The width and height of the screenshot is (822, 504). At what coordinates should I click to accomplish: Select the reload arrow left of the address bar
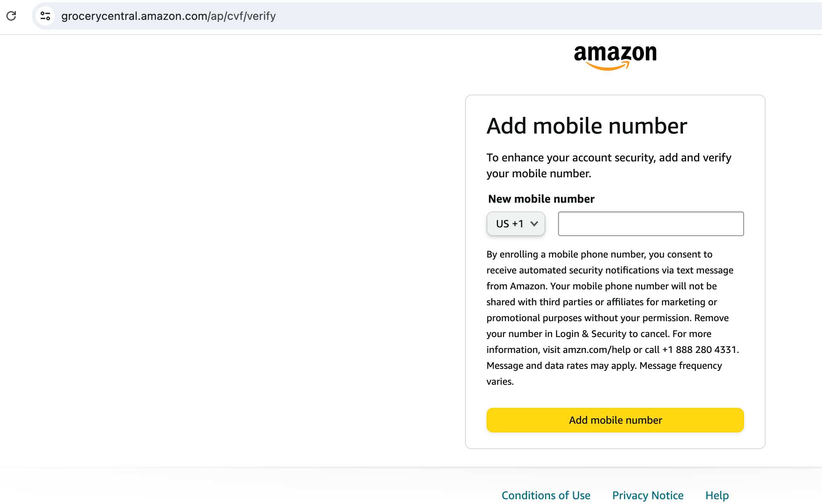coord(12,16)
